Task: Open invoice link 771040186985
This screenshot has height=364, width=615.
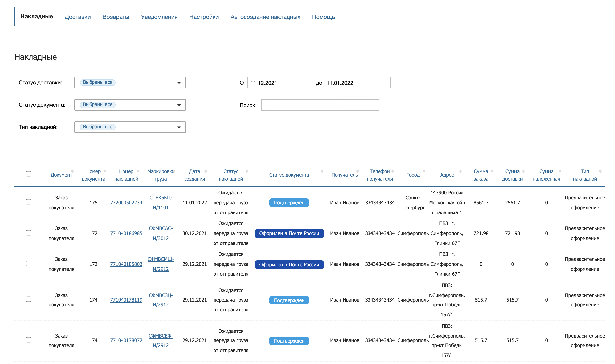Action: (126, 233)
